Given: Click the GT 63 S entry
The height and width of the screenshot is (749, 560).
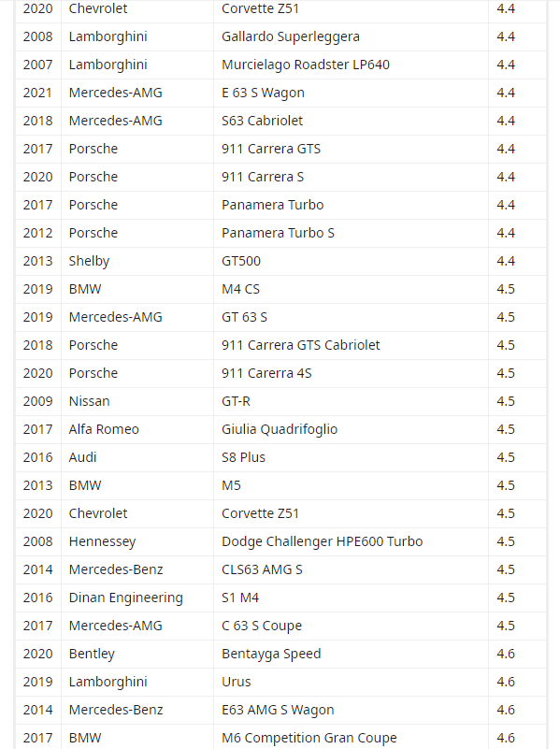Looking at the screenshot, I should [351, 317].
